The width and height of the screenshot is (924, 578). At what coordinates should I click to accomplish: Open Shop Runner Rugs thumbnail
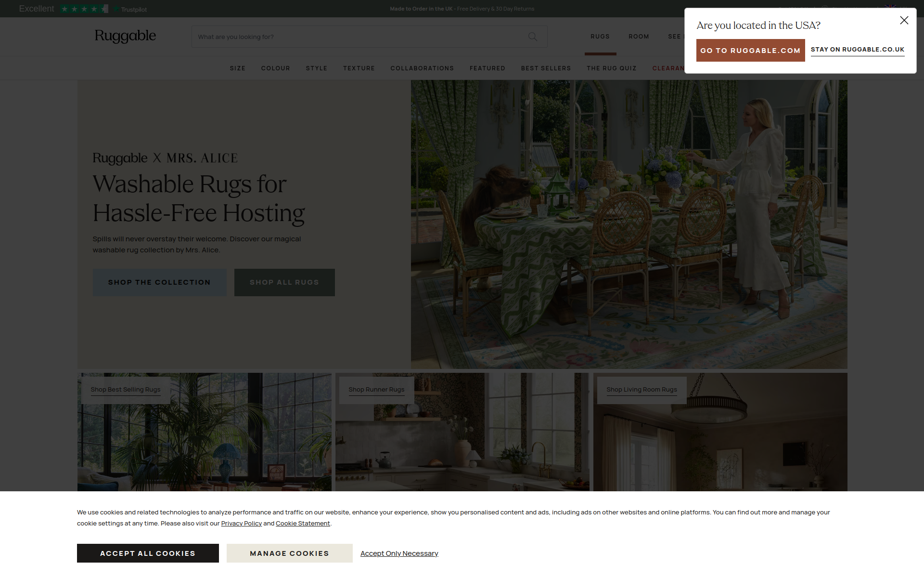(376, 389)
